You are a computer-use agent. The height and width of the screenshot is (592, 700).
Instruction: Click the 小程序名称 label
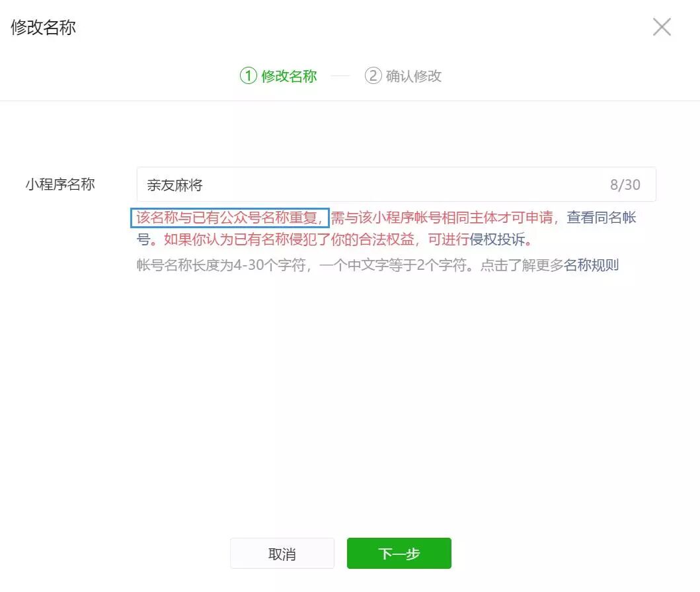coord(60,184)
